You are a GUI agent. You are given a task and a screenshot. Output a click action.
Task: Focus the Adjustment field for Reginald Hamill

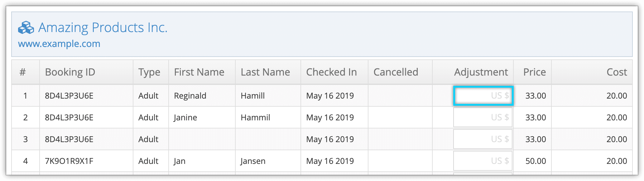click(483, 95)
